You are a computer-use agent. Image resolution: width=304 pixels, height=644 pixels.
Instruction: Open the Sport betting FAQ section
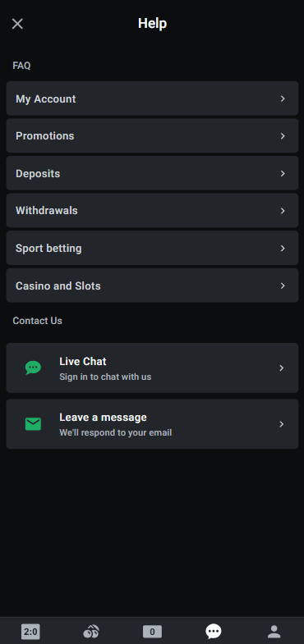[152, 248]
